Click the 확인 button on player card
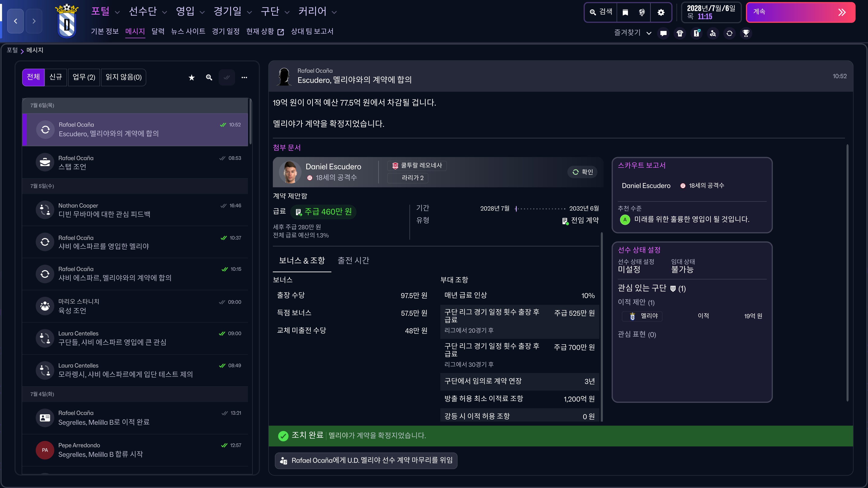 583,172
